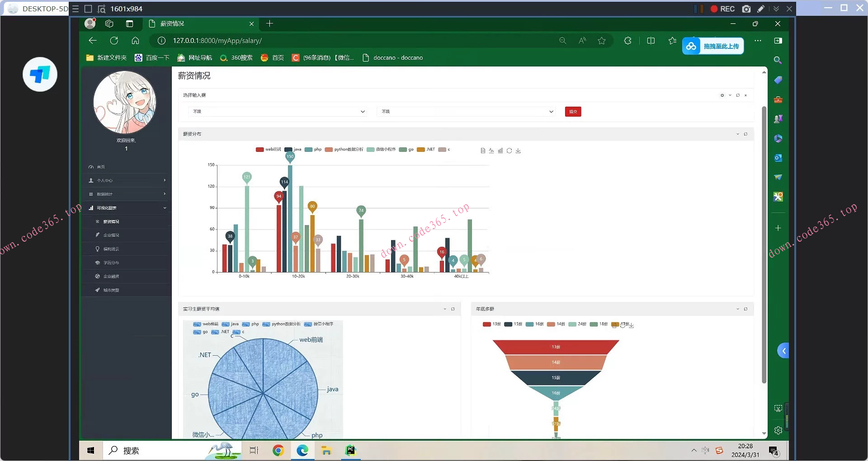Toggle the php legend in bar chart
Screen dimensions: 868x461
click(313, 150)
